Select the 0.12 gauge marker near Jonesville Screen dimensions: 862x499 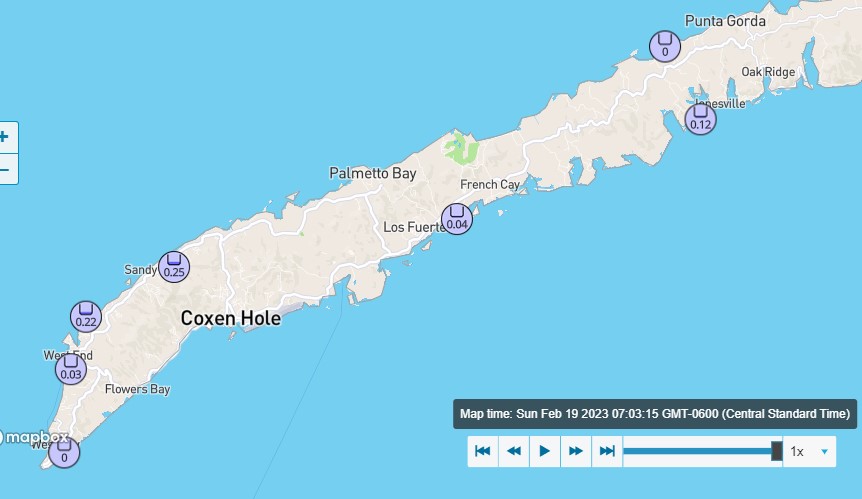pos(700,119)
